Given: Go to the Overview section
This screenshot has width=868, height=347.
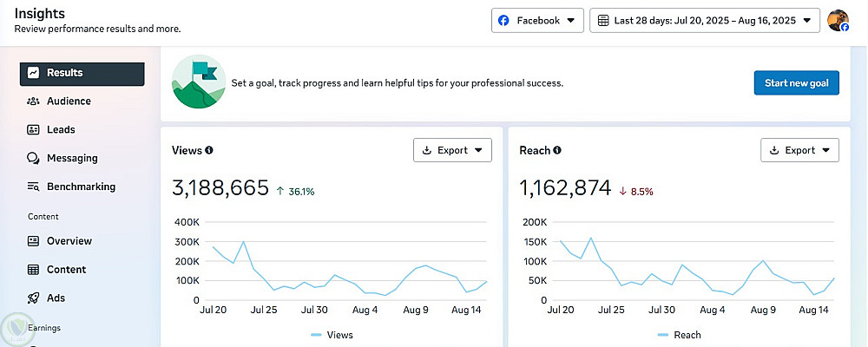Looking at the screenshot, I should tap(69, 241).
